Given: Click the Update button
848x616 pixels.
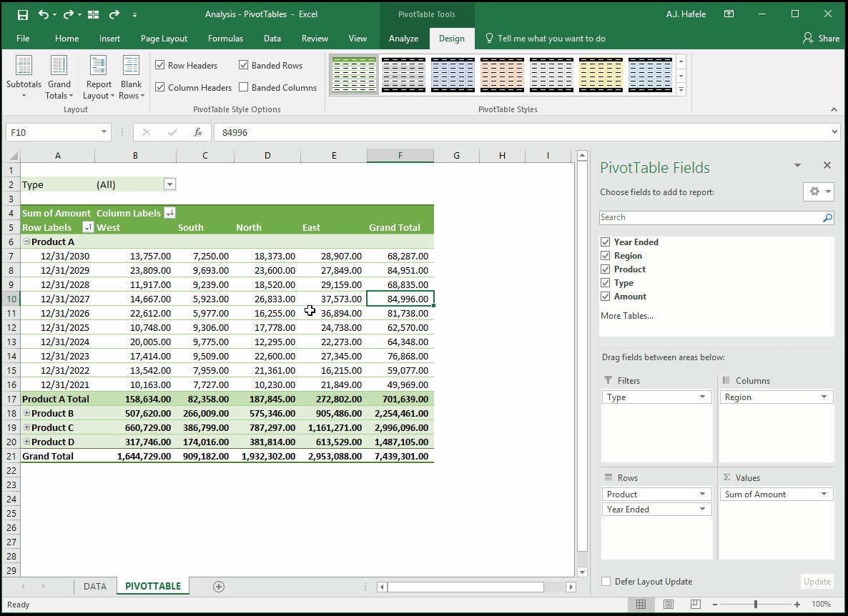Looking at the screenshot, I should click(817, 582).
